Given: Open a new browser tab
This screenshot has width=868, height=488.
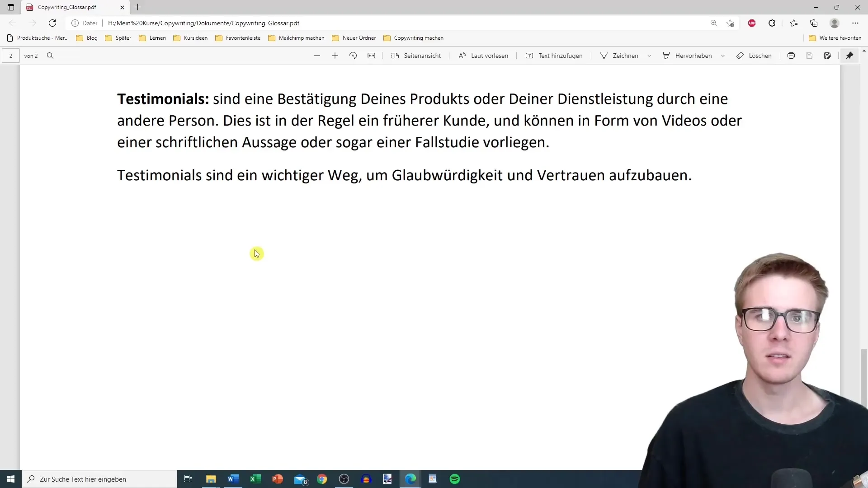Looking at the screenshot, I should coord(138,7).
